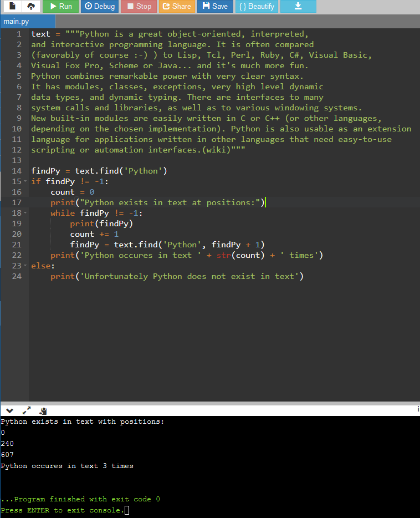Click 'Program finished with exit code 0' message
The height and width of the screenshot is (518, 420).
(80, 499)
